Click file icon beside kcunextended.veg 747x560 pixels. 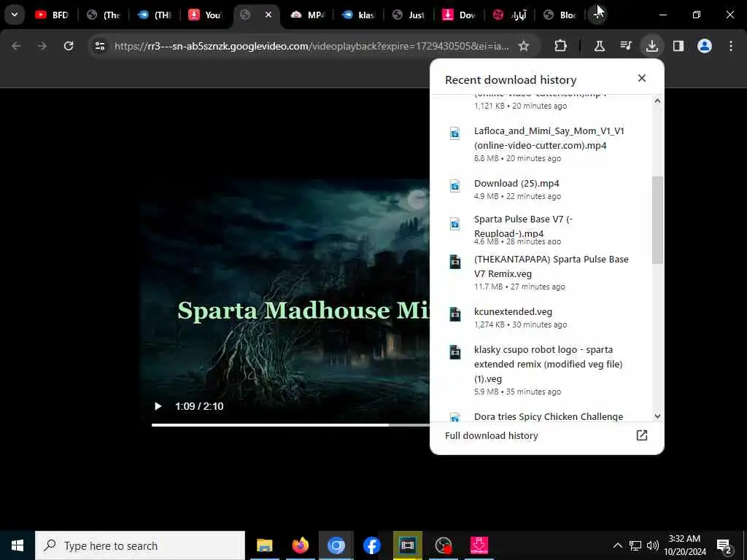(x=455, y=314)
